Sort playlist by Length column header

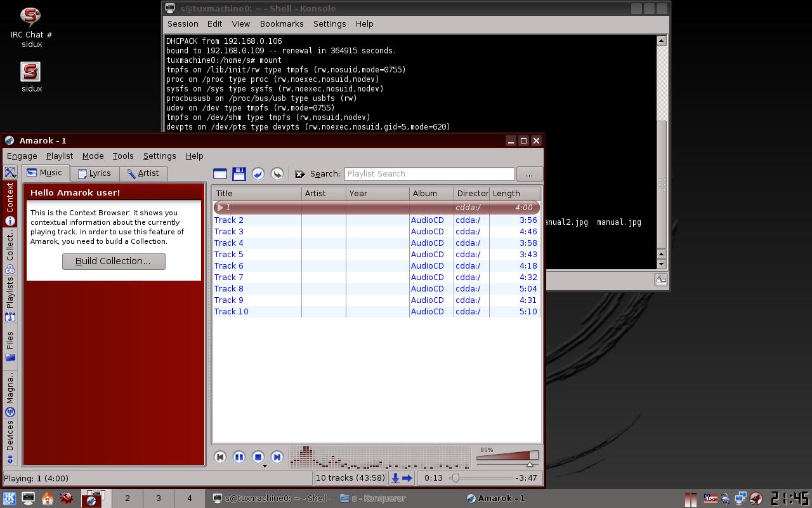[x=514, y=194]
